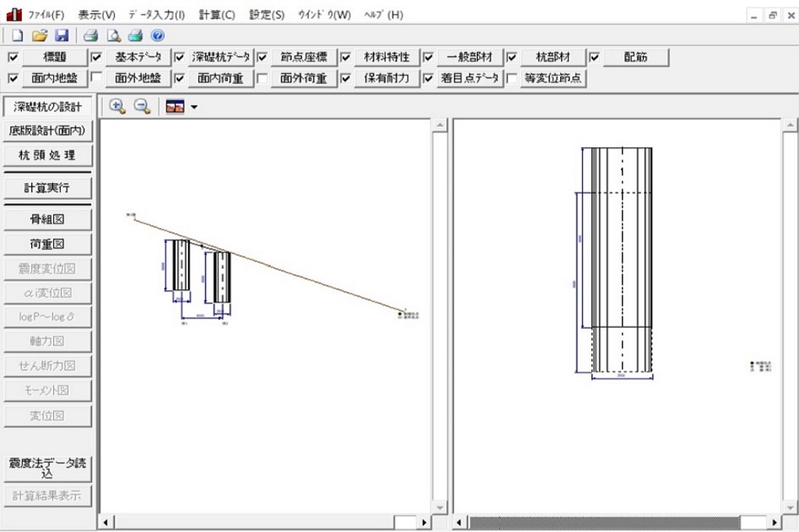Click the 標題 button

pos(55,57)
